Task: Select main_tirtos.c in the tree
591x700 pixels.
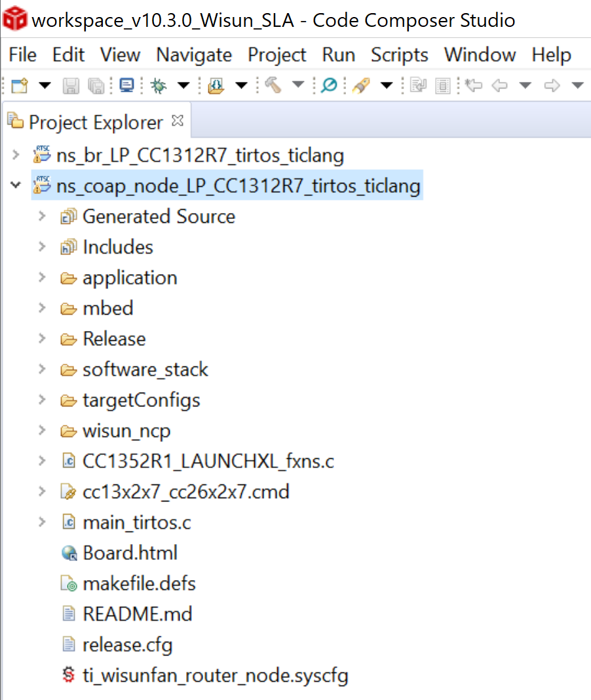Action: (x=136, y=522)
